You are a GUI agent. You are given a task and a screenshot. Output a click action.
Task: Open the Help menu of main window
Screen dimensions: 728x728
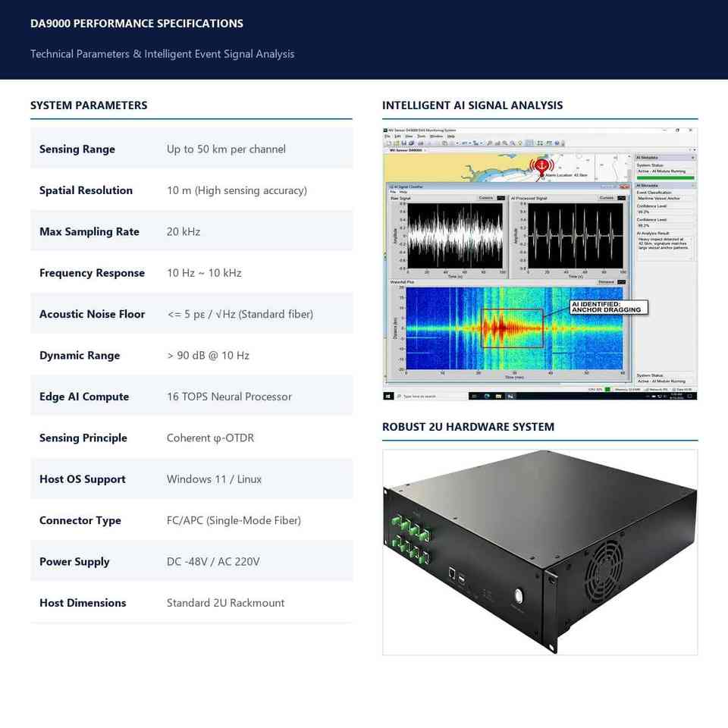point(450,136)
